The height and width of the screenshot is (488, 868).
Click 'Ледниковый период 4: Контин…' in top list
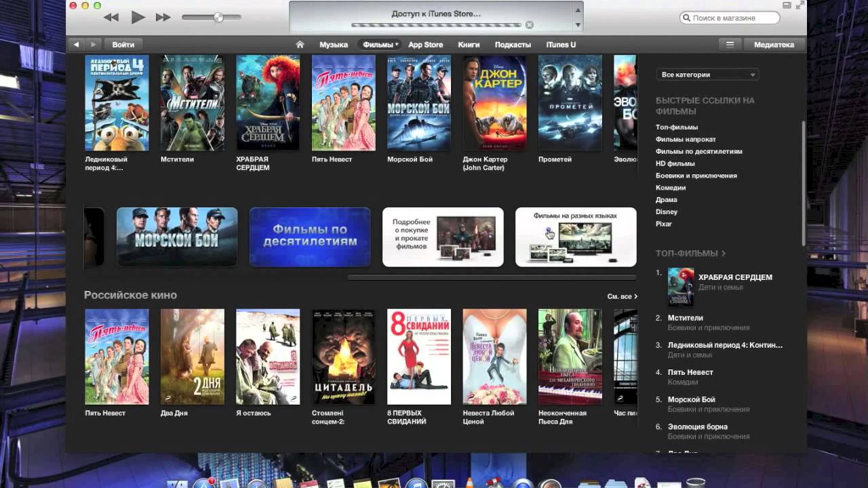pyautogui.click(x=725, y=345)
